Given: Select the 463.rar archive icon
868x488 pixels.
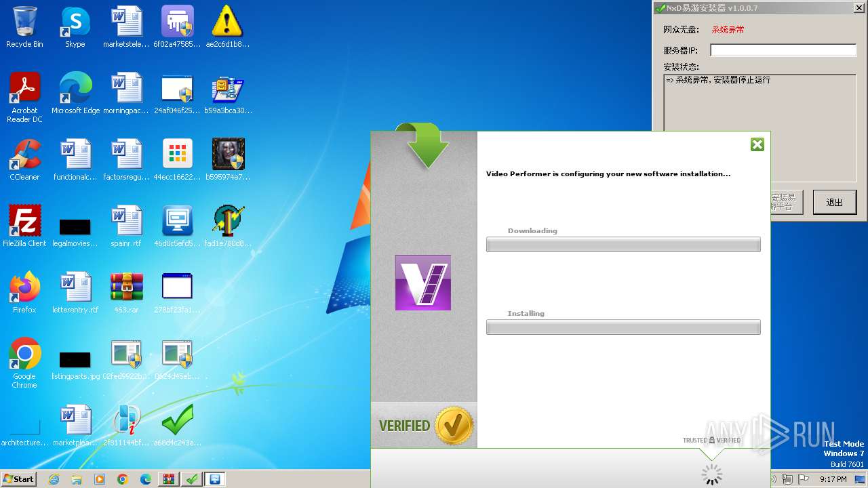Looking at the screenshot, I should pos(126,293).
